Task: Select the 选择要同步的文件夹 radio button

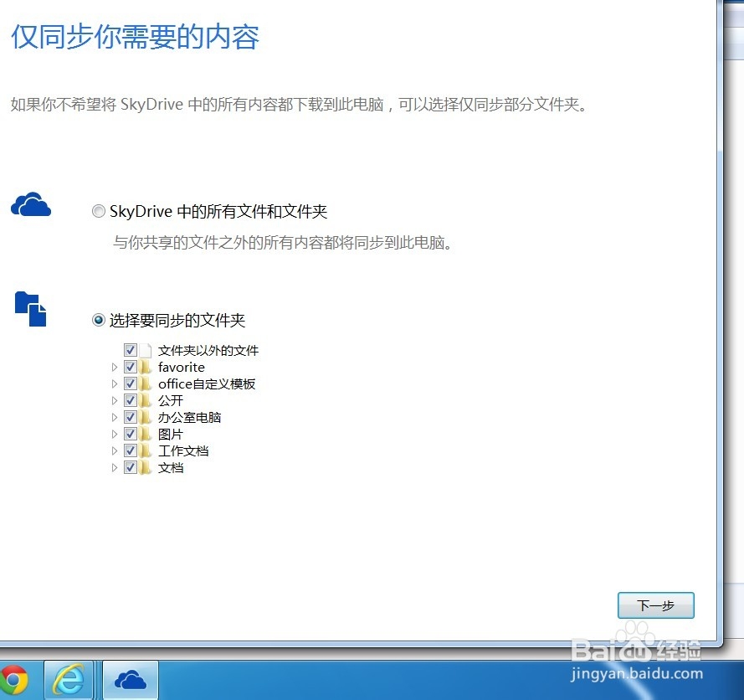Action: (x=98, y=321)
